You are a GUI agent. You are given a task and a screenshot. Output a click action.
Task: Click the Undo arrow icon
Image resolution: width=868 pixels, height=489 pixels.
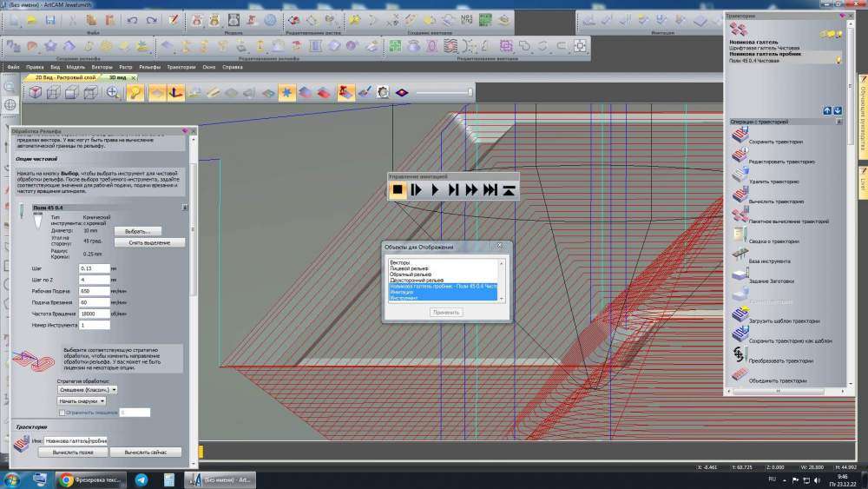click(x=133, y=19)
